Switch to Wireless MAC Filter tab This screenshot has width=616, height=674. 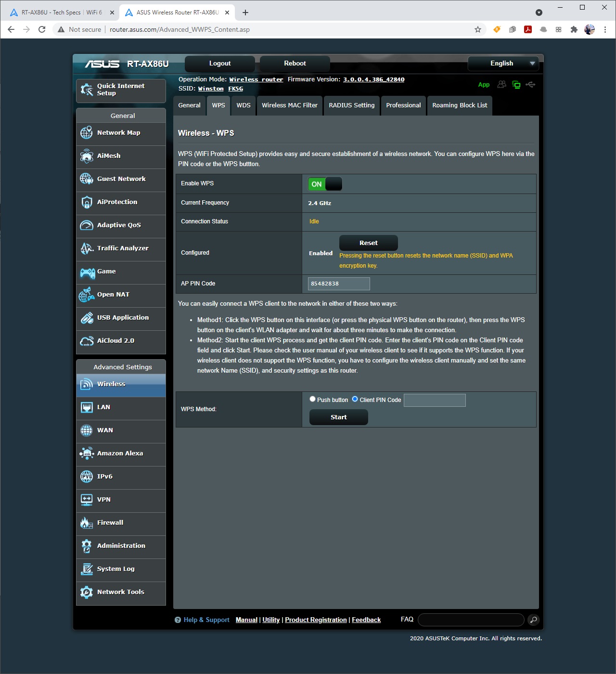click(290, 105)
